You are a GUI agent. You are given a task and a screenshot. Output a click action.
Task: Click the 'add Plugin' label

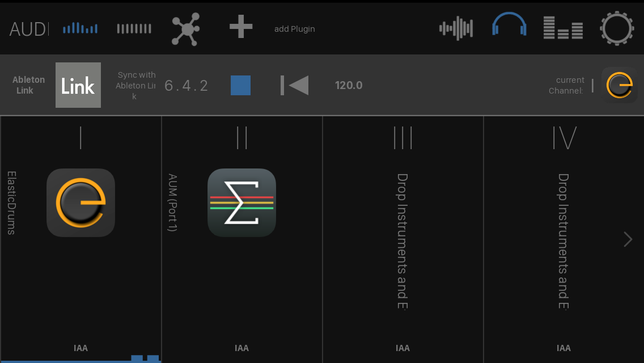pyautogui.click(x=294, y=29)
